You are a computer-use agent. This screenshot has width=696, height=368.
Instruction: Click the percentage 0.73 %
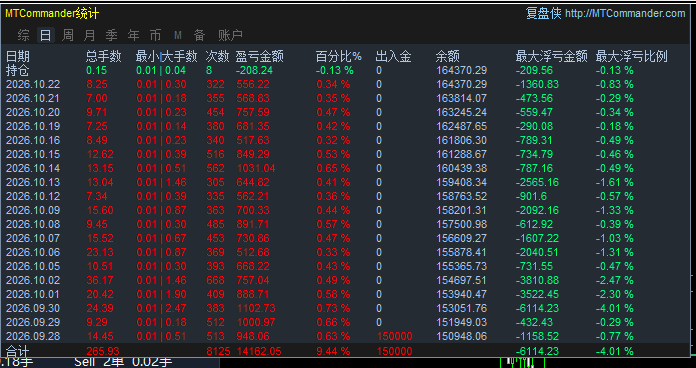tap(333, 309)
